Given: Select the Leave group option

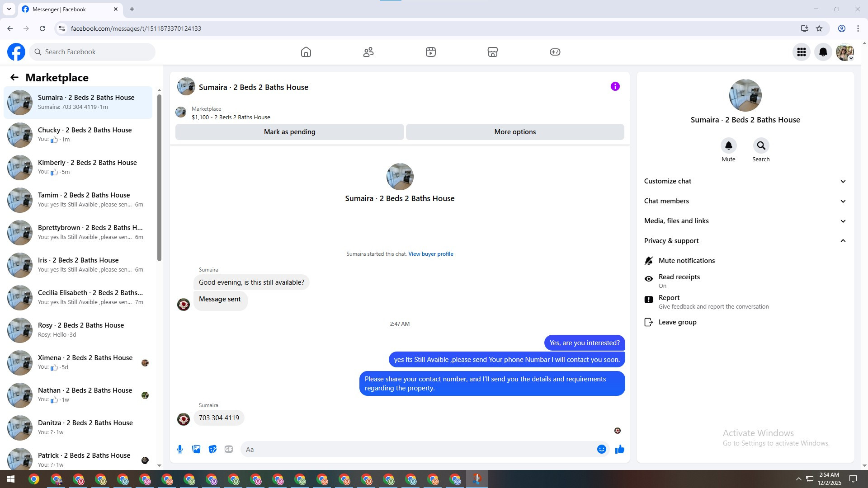Looking at the screenshot, I should pos(677,322).
